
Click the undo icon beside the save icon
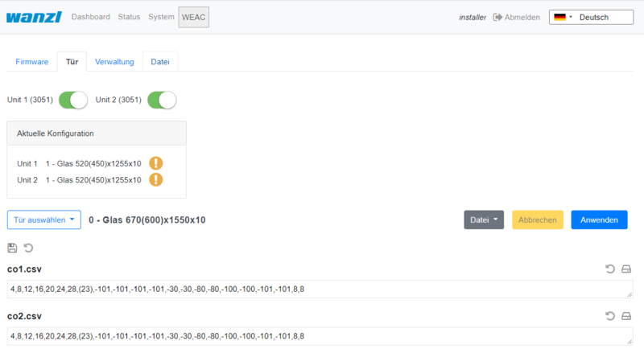point(28,248)
